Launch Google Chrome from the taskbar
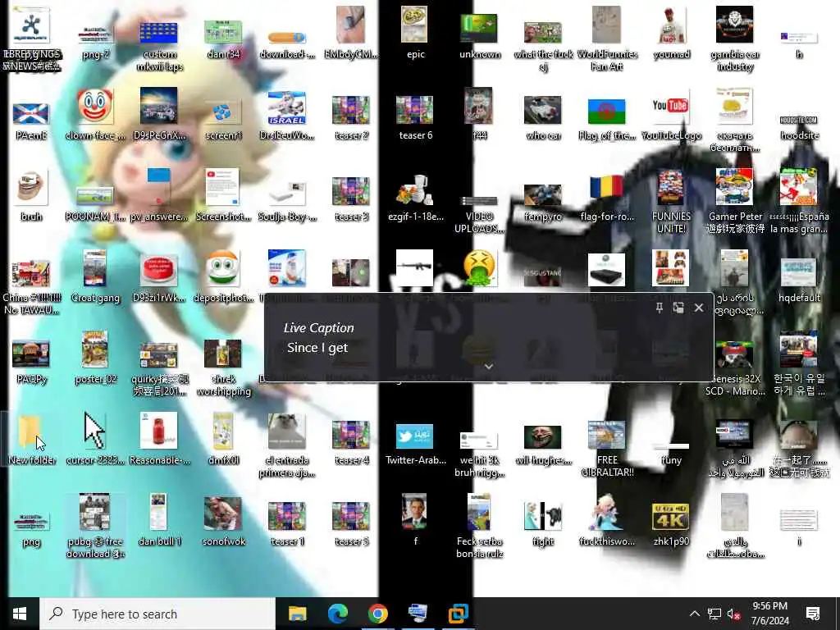Image resolution: width=840 pixels, height=630 pixels. [377, 614]
